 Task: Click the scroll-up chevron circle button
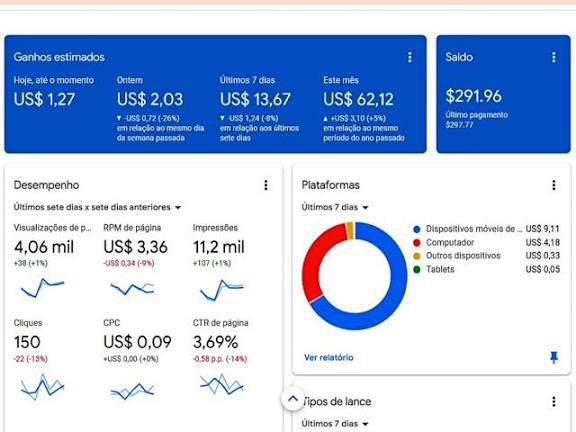click(293, 399)
